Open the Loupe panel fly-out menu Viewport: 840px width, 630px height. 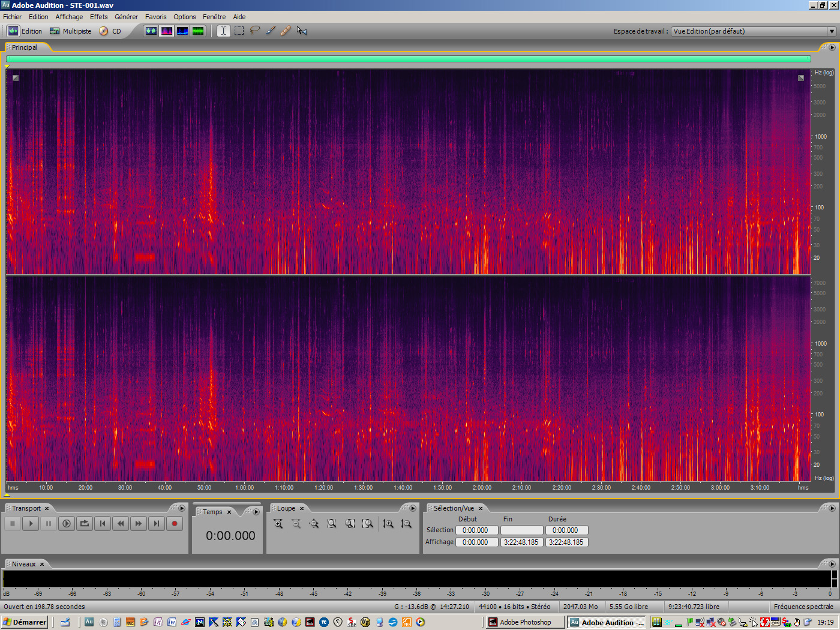coord(412,508)
